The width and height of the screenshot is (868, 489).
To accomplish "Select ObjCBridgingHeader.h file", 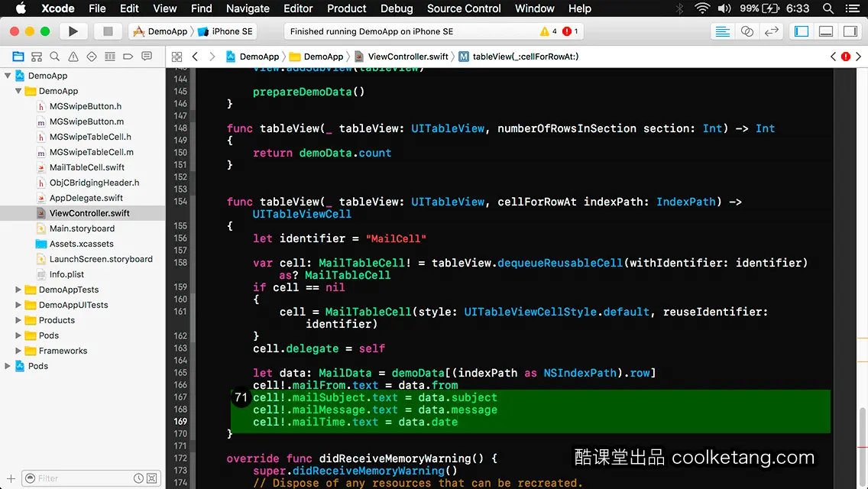I will coord(94,183).
